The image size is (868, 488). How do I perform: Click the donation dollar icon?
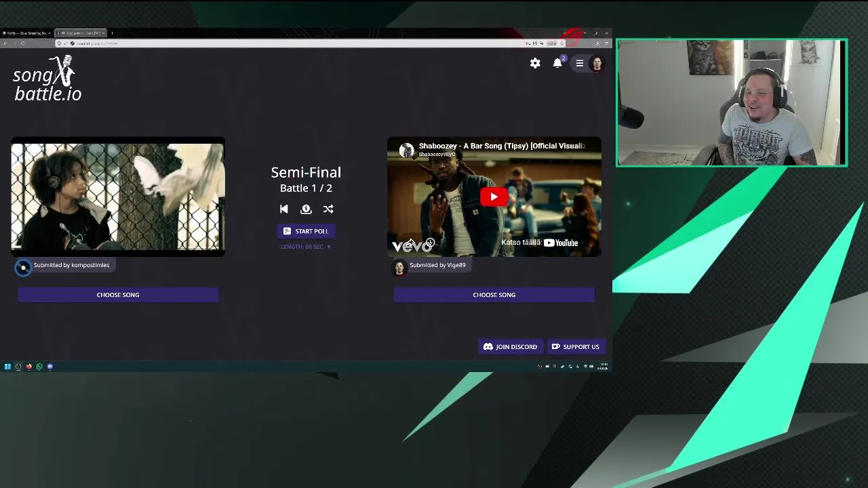[306, 209]
